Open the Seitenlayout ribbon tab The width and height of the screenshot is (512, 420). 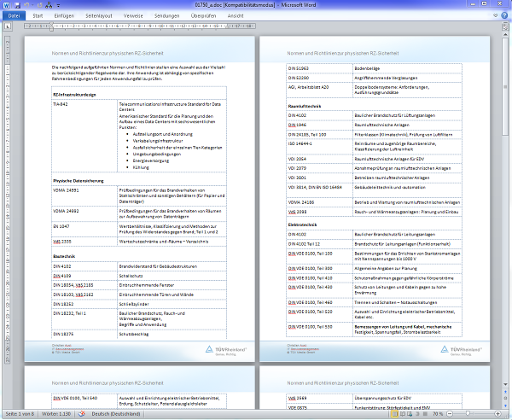(98, 15)
